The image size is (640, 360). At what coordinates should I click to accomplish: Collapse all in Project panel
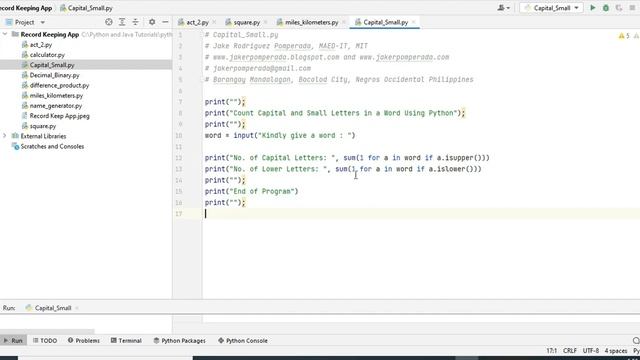136,22
